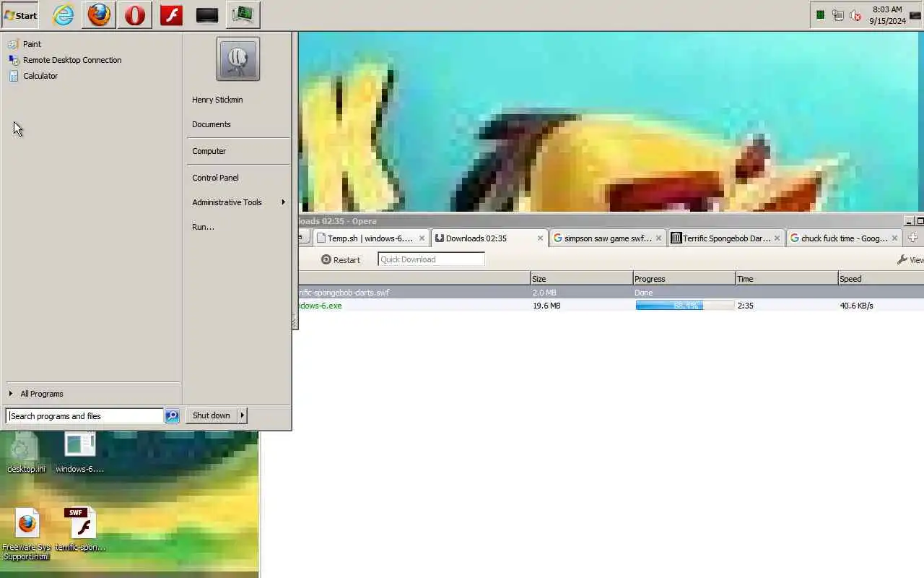The width and height of the screenshot is (924, 578).
Task: Open Documents from the Start menu
Action: click(x=212, y=124)
